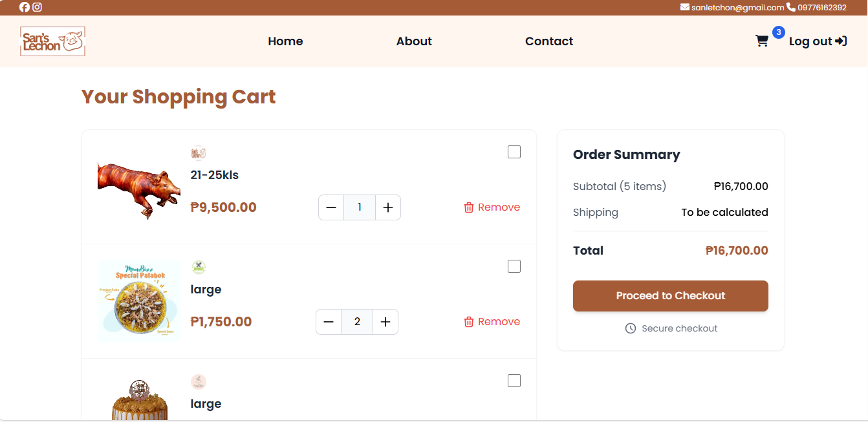Open the Home navigation menu item
868x422 pixels.
[x=285, y=41]
